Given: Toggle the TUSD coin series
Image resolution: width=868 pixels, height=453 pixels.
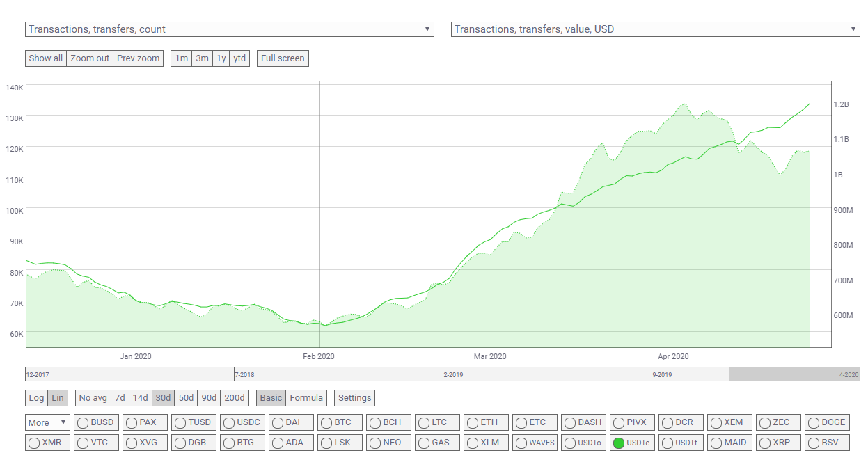Looking at the screenshot, I should click(x=194, y=422).
